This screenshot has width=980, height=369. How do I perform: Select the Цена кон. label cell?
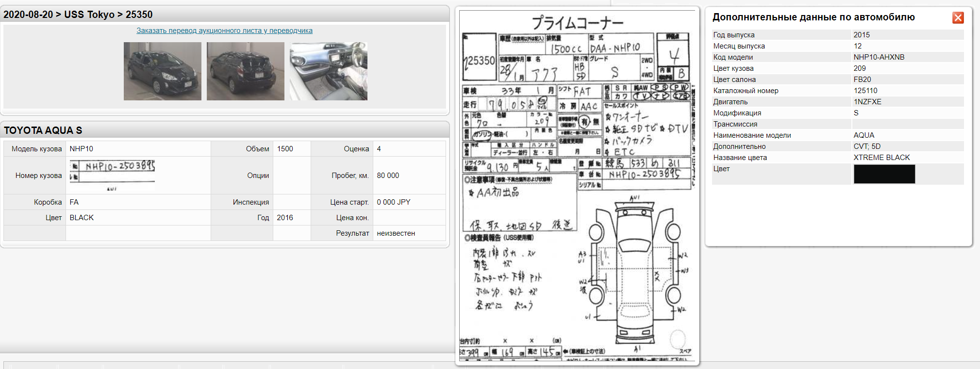tap(342, 218)
